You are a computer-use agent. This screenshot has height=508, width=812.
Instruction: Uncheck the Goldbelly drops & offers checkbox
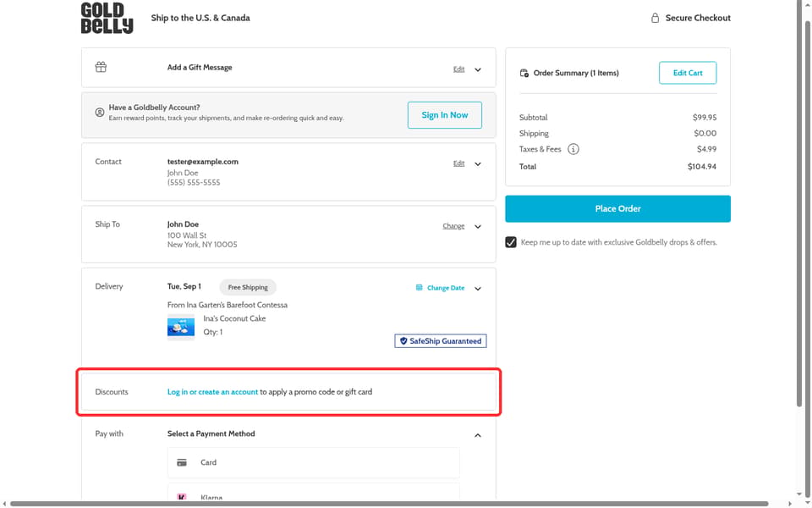tap(511, 242)
